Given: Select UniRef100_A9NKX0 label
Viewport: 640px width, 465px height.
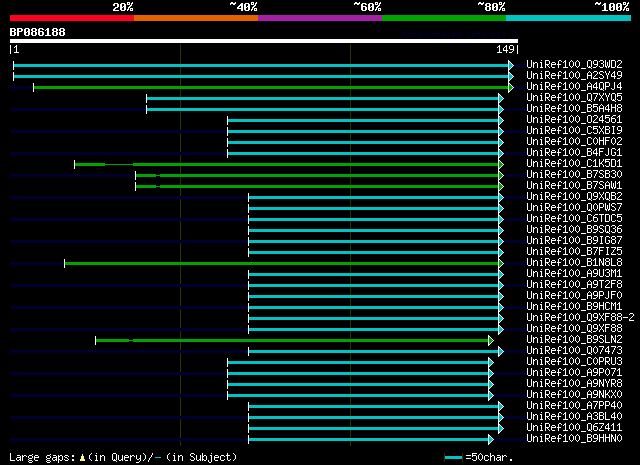Looking at the screenshot, I should (574, 395).
